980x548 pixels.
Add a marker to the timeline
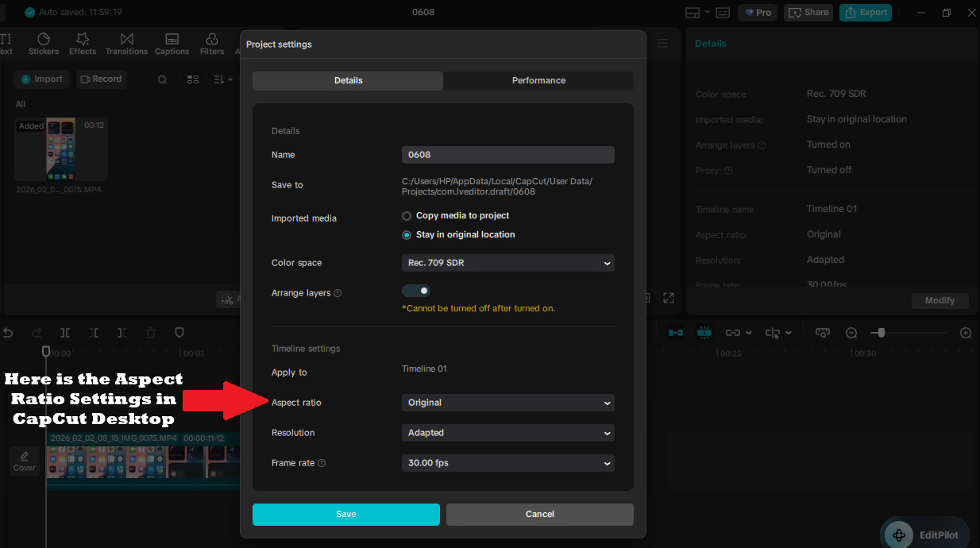(179, 333)
